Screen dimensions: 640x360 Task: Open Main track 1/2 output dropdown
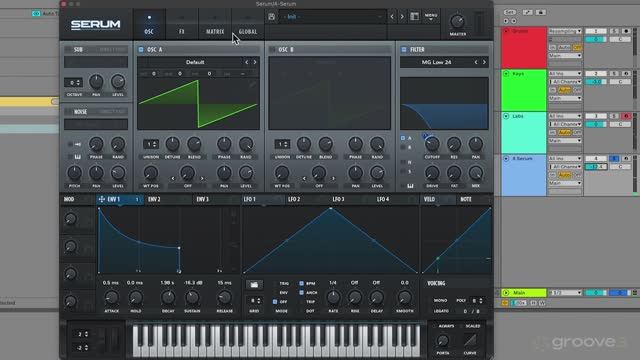click(565, 293)
